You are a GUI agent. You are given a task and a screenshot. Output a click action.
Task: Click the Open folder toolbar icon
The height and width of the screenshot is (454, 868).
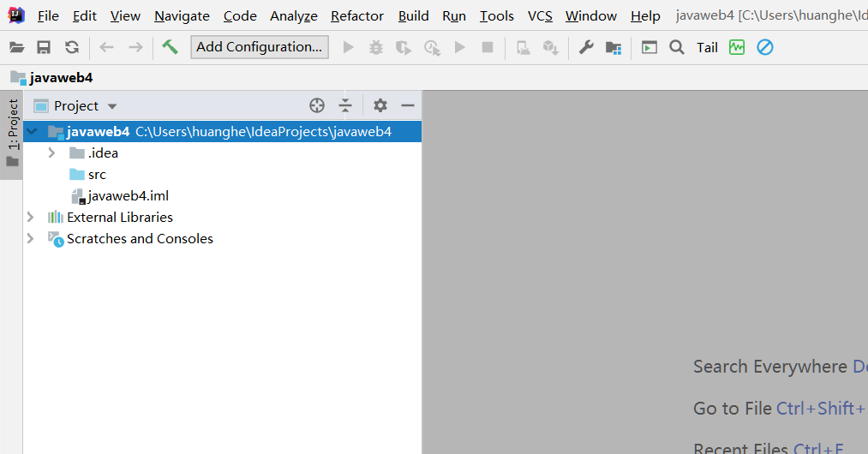(x=16, y=48)
